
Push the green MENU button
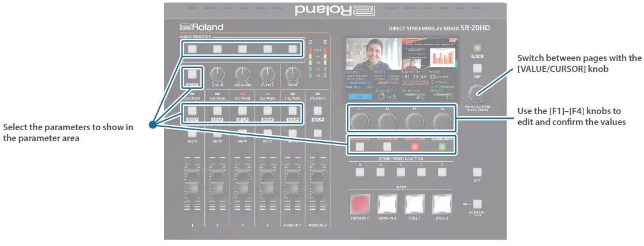pyautogui.click(x=477, y=48)
